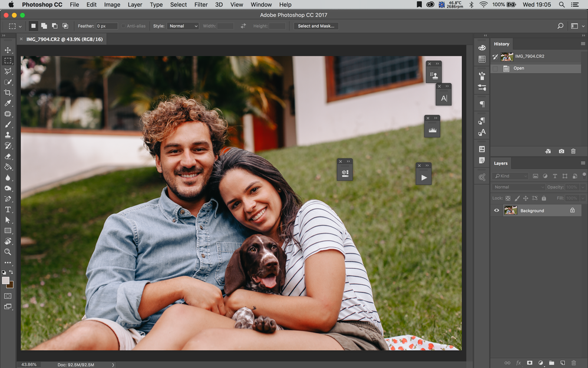Open the Filter menu
Screen dimensions: 588x368
pyautogui.click(x=201, y=5)
